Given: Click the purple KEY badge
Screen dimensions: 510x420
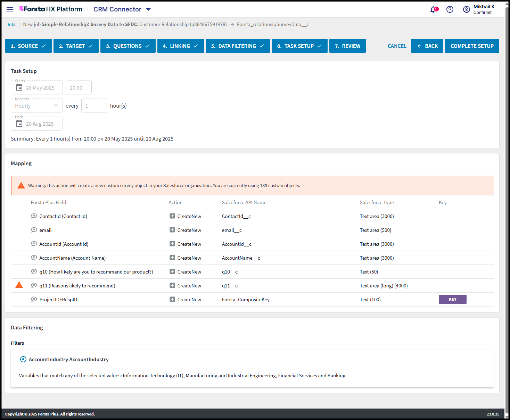Looking at the screenshot, I should tap(453, 299).
